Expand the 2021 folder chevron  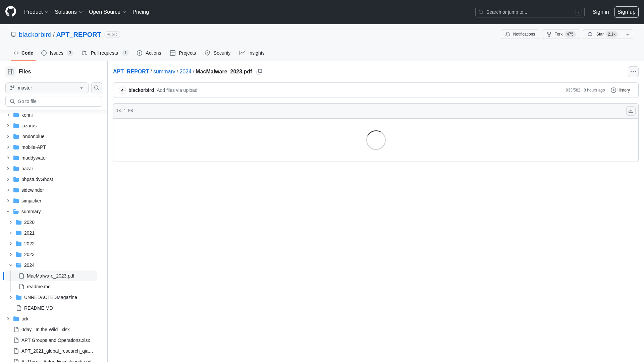[11, 233]
